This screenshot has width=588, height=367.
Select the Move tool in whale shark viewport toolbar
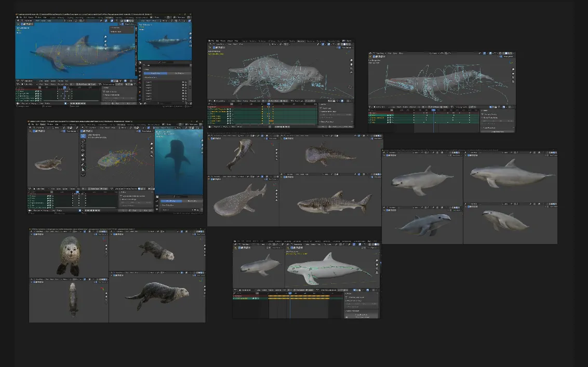tap(83, 146)
